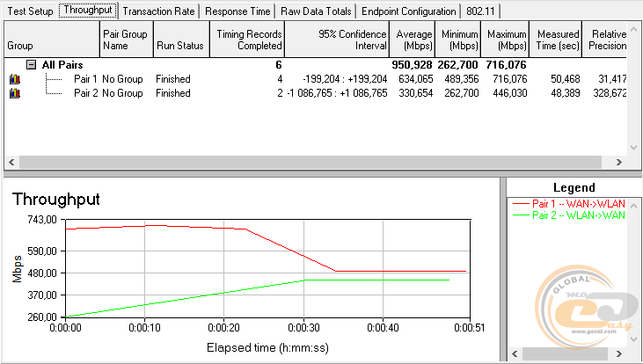Click Pair 1 Finished run status
Screen dimensions: 643x364
173,79
